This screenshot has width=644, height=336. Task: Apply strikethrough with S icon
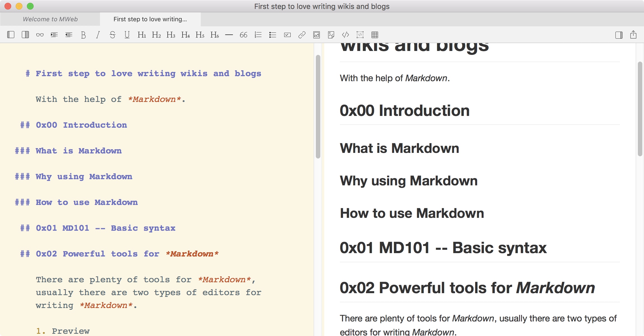tap(113, 35)
